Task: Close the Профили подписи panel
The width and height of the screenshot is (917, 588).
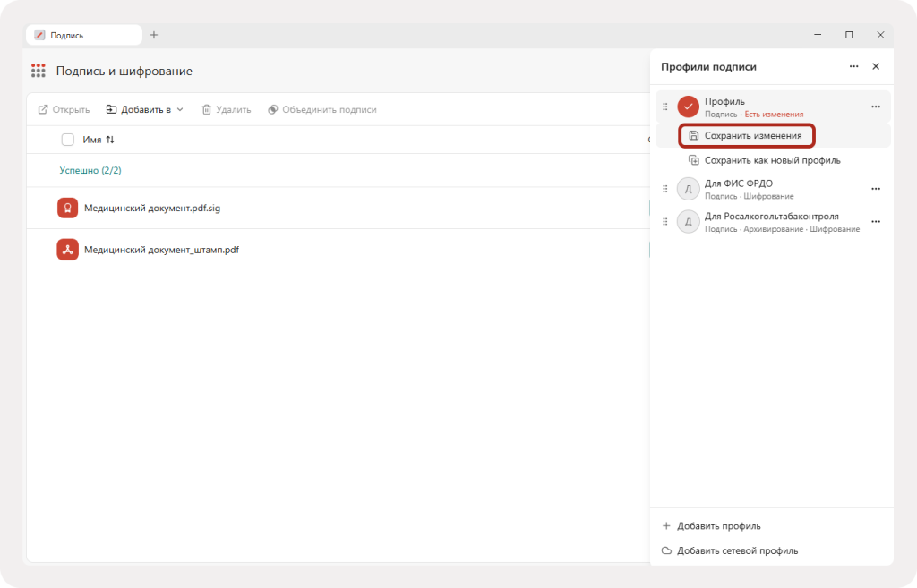Action: [876, 66]
